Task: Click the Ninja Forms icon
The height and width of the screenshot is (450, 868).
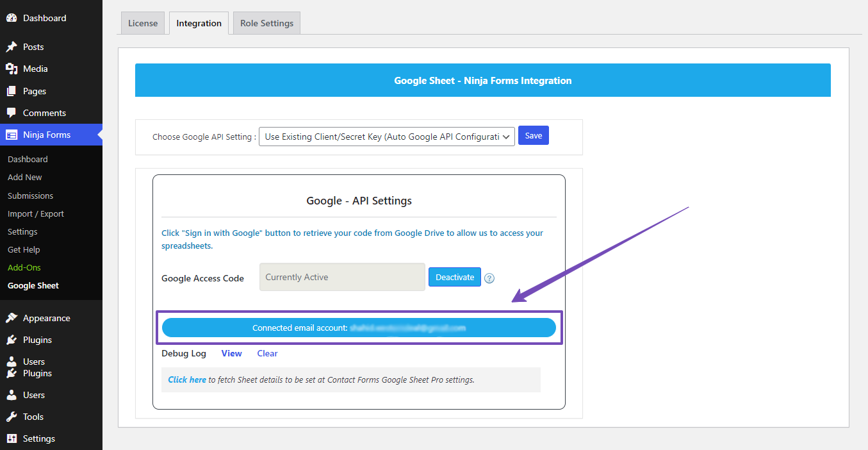Action: tap(12, 135)
